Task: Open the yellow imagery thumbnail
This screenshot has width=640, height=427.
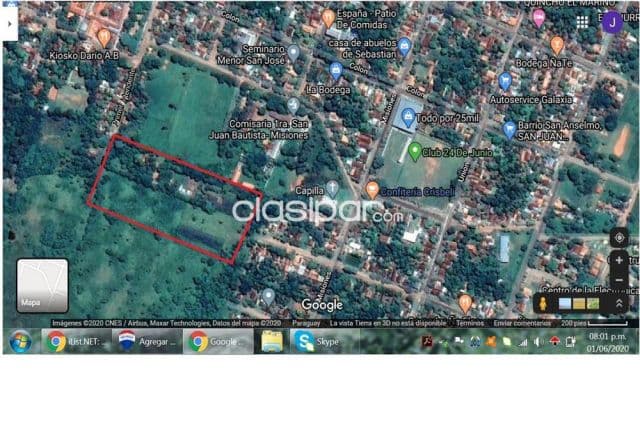Action: [x=579, y=304]
